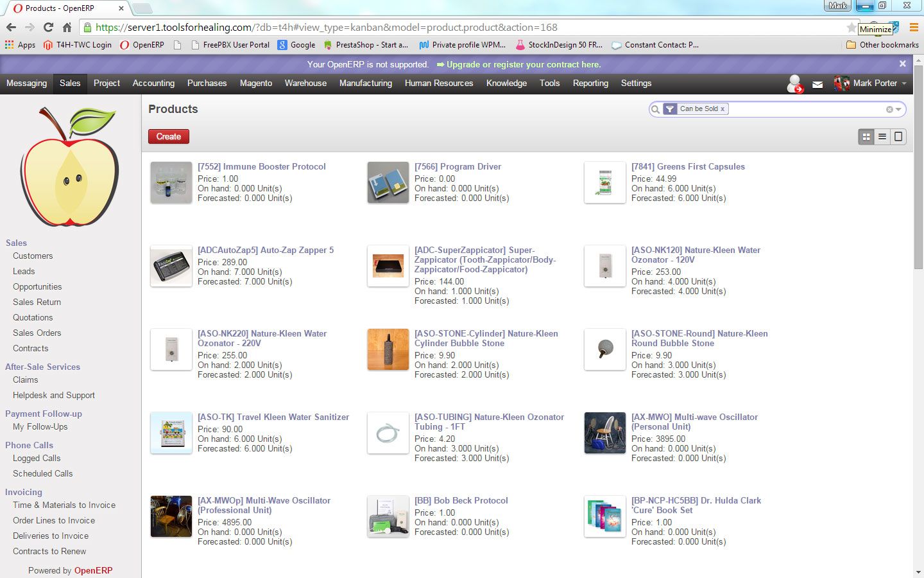Open the Accounting menu
This screenshot has width=924, height=578.
[153, 83]
